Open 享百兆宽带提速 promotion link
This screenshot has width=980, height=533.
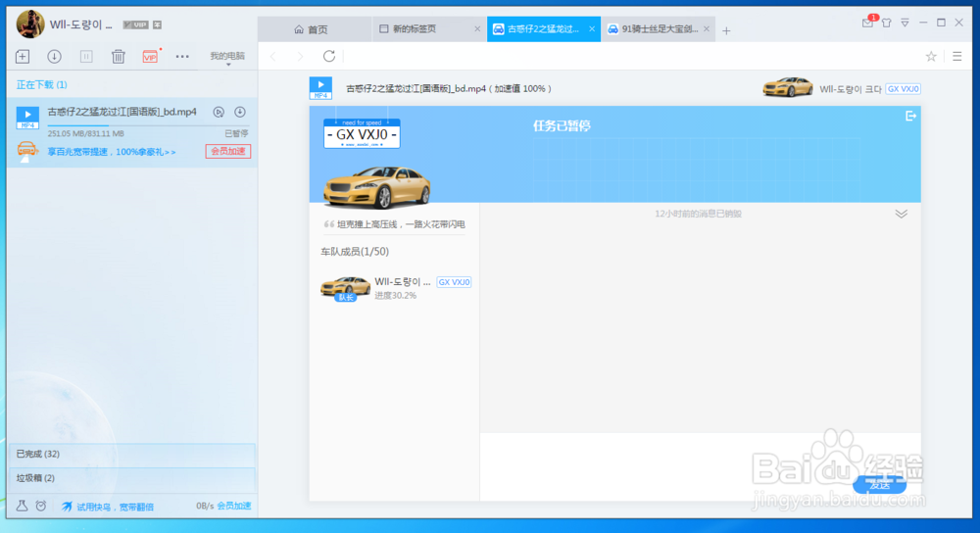pyautogui.click(x=112, y=152)
